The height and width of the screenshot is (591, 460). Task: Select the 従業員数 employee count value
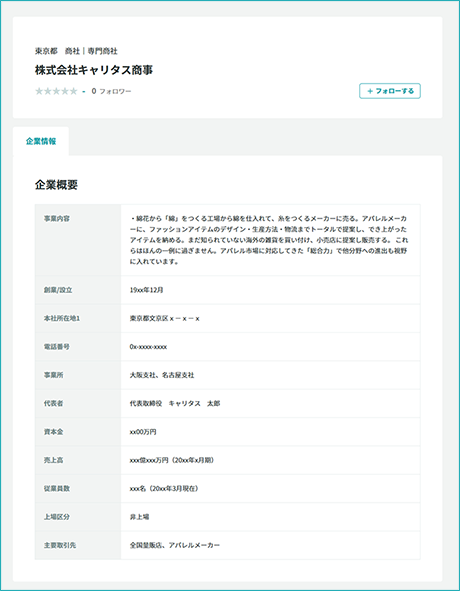click(164, 488)
